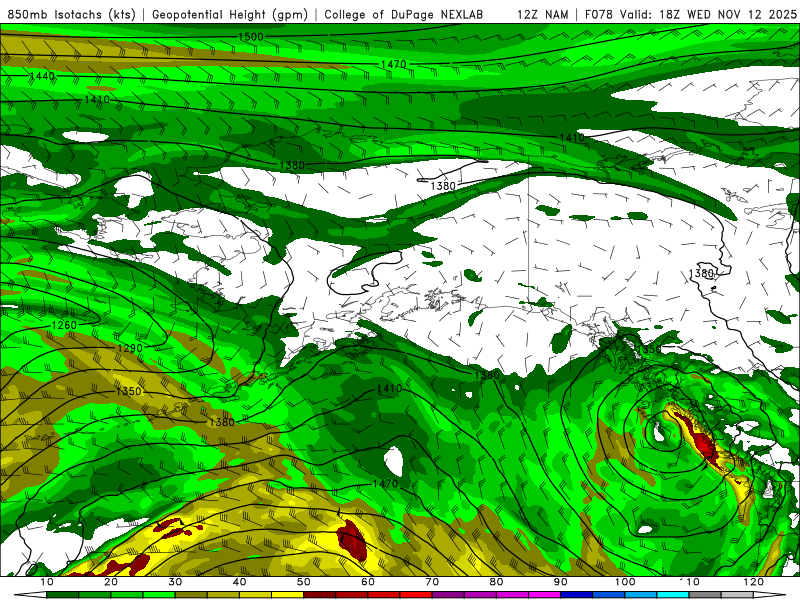The image size is (800, 600).
Task: Click the "F078 Valid: 18Z WED NOV 12 2025" text
Action: click(x=690, y=14)
